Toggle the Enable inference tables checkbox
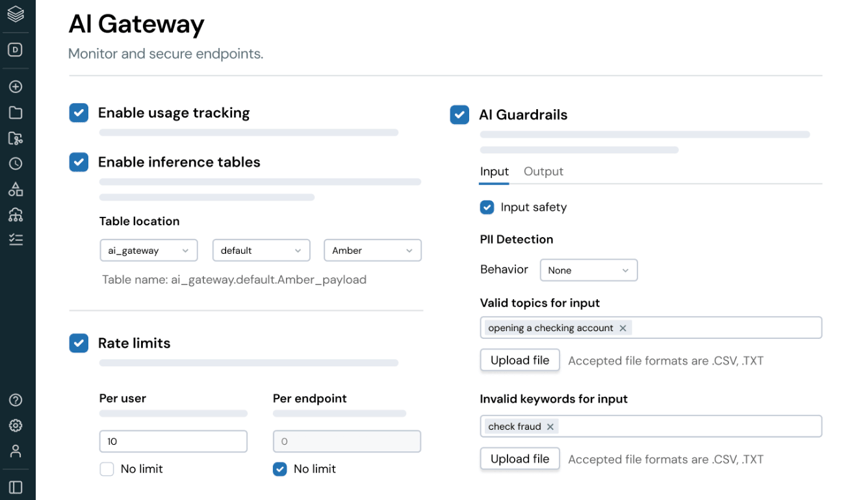The width and height of the screenshot is (850, 500). coord(79,162)
